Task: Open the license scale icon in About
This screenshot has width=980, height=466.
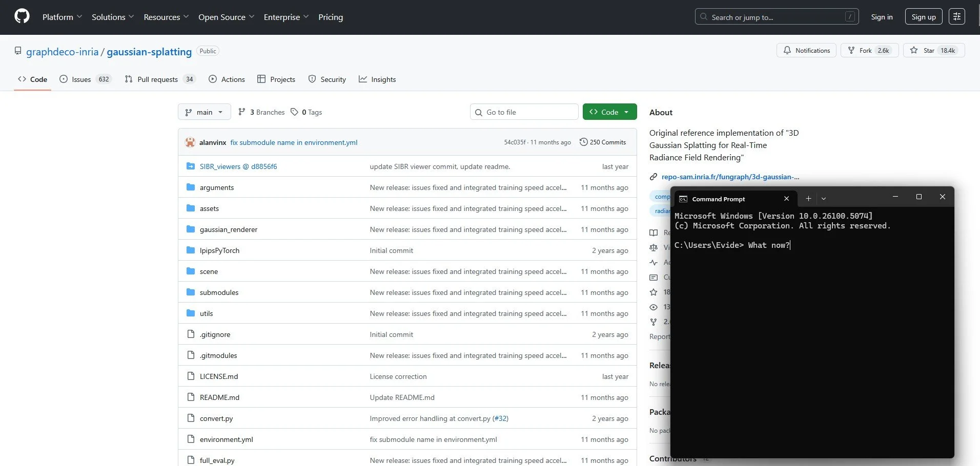Action: point(654,247)
